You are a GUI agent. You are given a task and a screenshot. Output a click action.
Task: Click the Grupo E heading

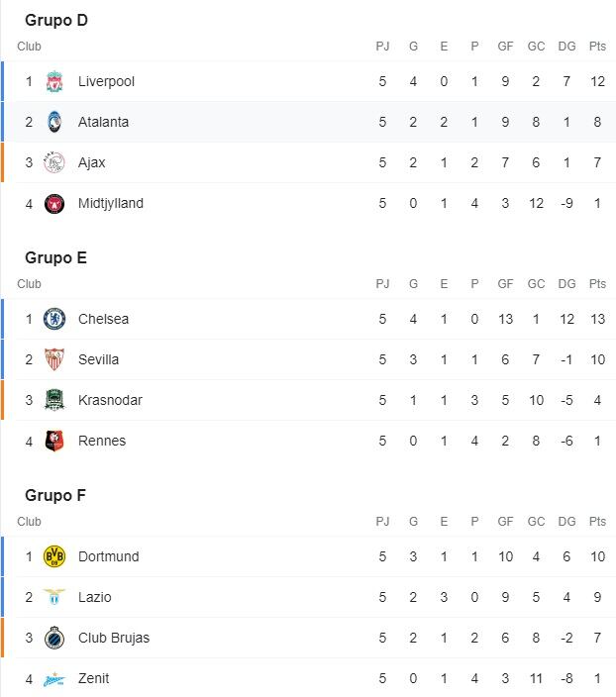click(x=56, y=257)
